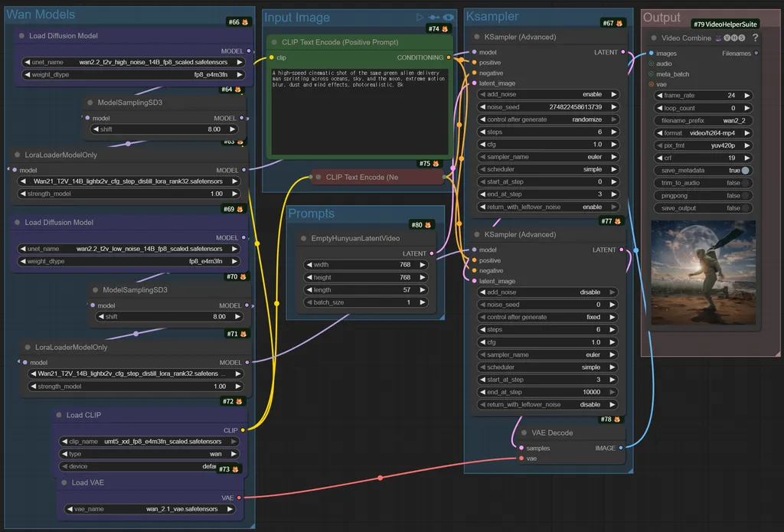
Task: Click the Prompts group title
Action: tap(311, 214)
